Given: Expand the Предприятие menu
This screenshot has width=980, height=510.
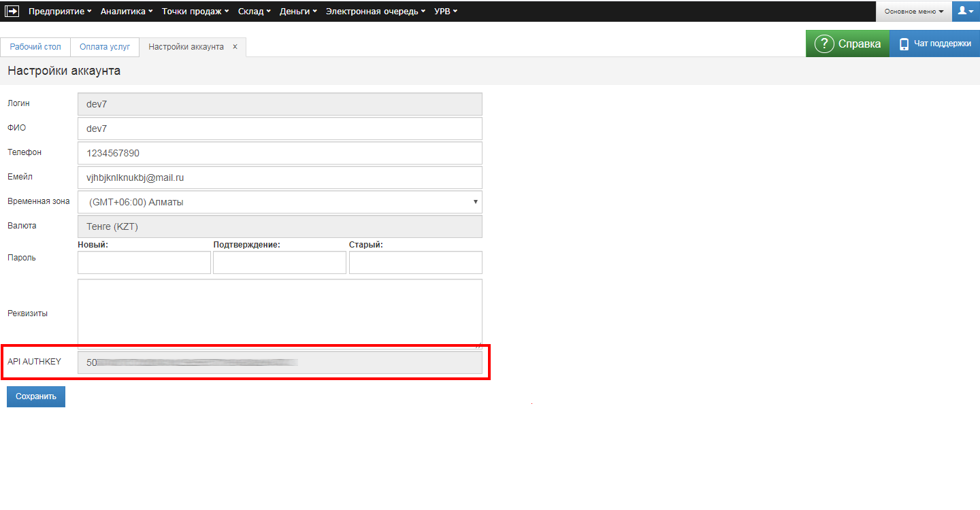Looking at the screenshot, I should tap(60, 11).
